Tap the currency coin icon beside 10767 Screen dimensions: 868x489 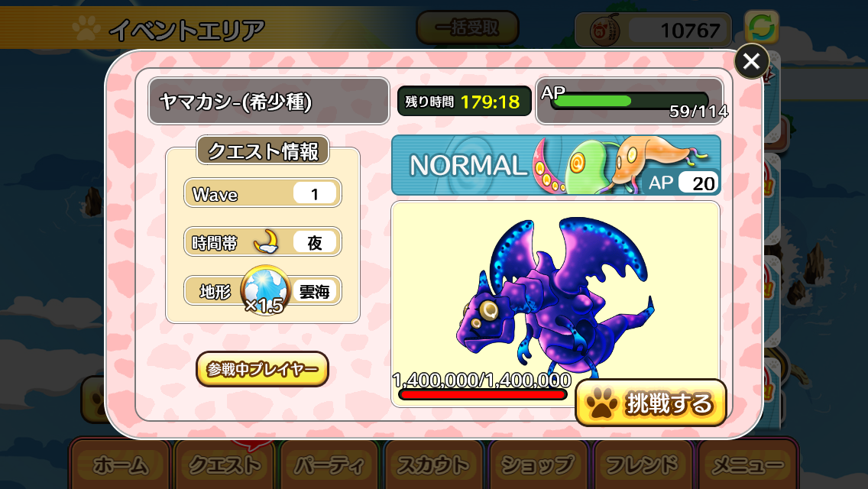point(604,30)
